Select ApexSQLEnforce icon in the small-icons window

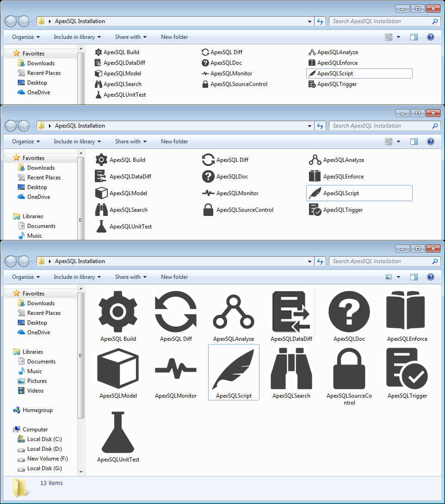312,63
